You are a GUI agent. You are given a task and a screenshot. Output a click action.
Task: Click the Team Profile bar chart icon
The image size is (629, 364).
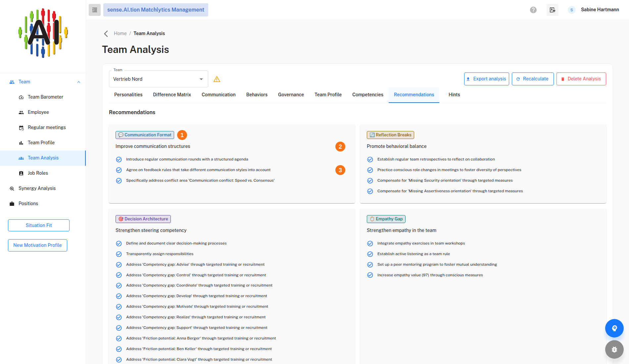pyautogui.click(x=21, y=143)
